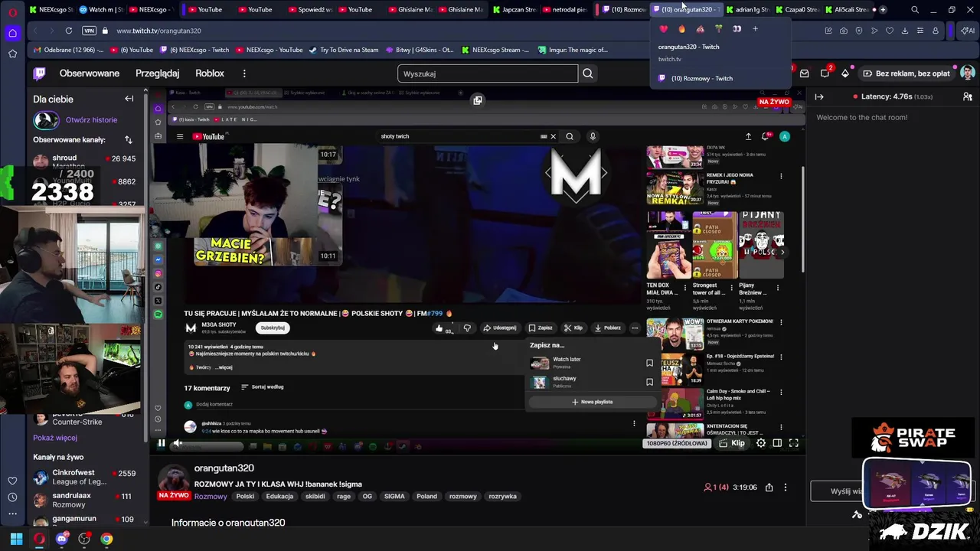Viewport: 980px width, 551px height.
Task: Take a snapshot with Opera camera icon
Action: click(844, 31)
